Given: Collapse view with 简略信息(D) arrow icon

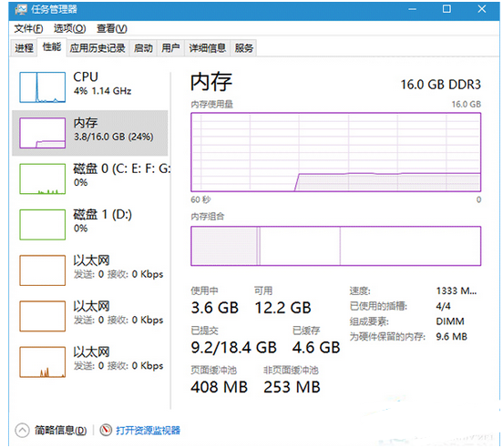Looking at the screenshot, I should click(x=22, y=430).
